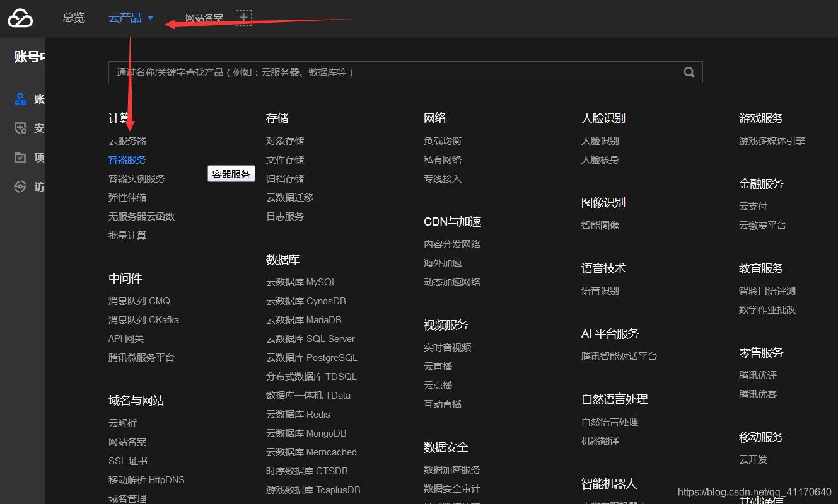Open 腾讯微服务平台

pos(141,358)
